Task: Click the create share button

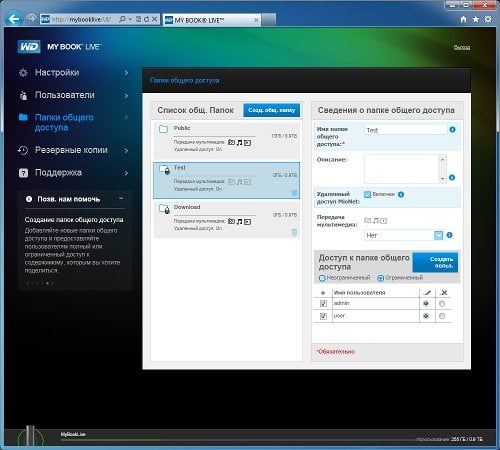Action: (271, 110)
